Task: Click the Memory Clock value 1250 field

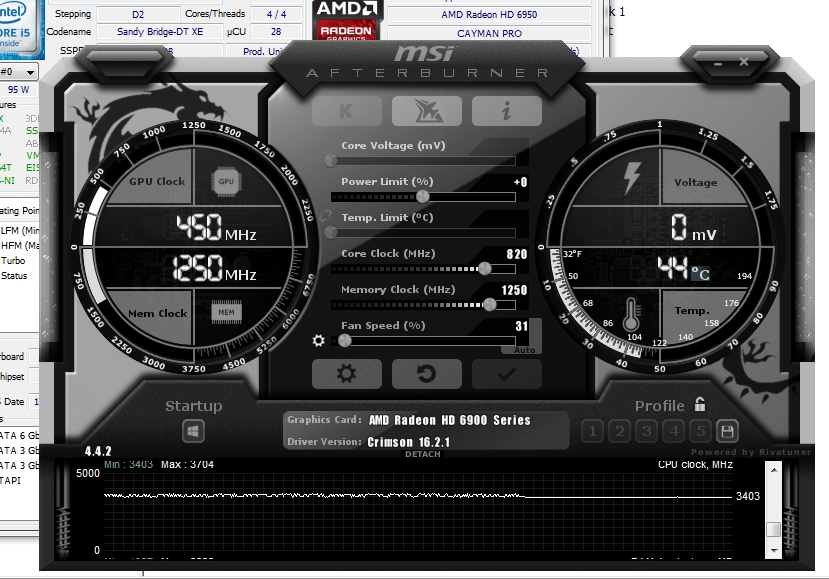Action: coord(514,290)
